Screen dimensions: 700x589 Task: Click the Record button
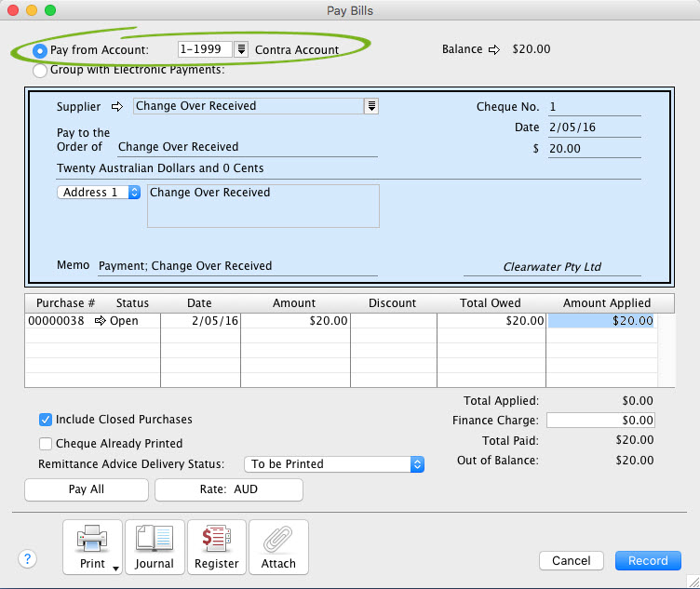point(648,560)
